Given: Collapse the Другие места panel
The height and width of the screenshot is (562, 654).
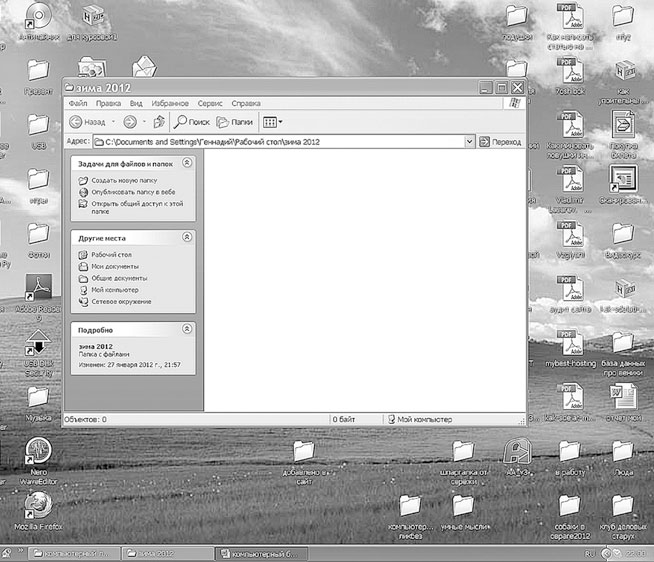Looking at the screenshot, I should pos(187,237).
